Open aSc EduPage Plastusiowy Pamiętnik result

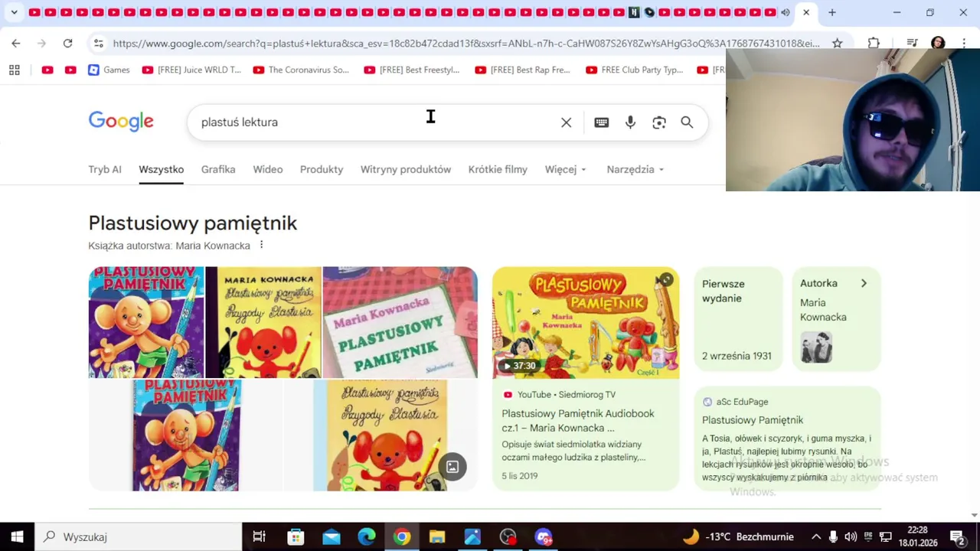(787, 438)
